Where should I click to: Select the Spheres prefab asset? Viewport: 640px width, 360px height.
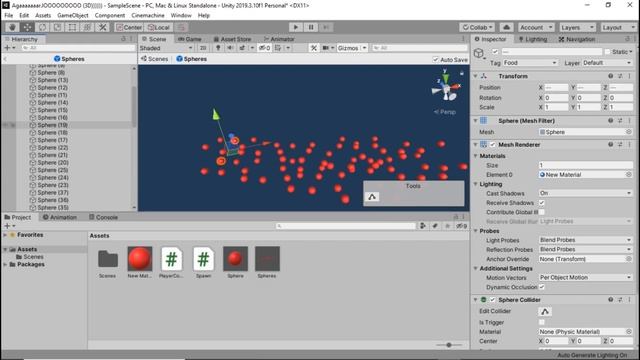click(x=267, y=259)
